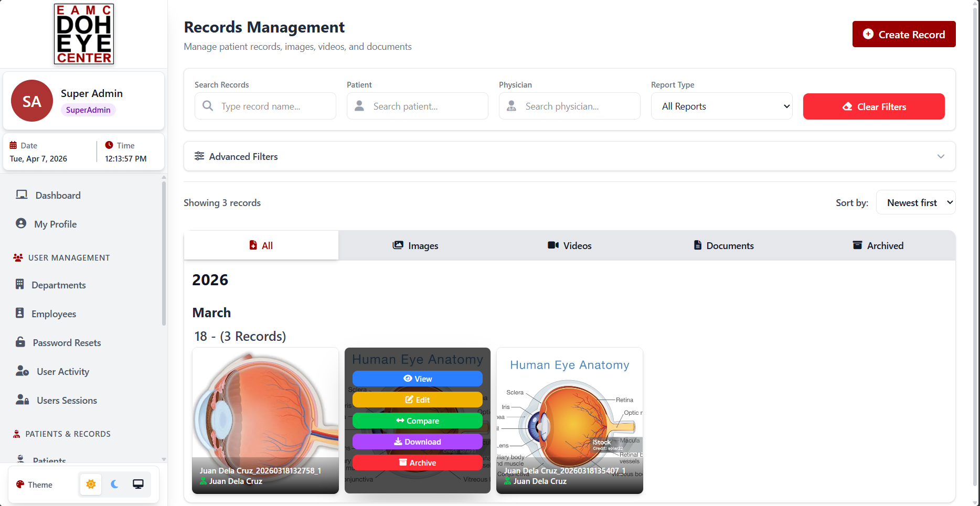Switch to dark theme moon toggle
Image resolution: width=980 pixels, height=506 pixels.
114,484
